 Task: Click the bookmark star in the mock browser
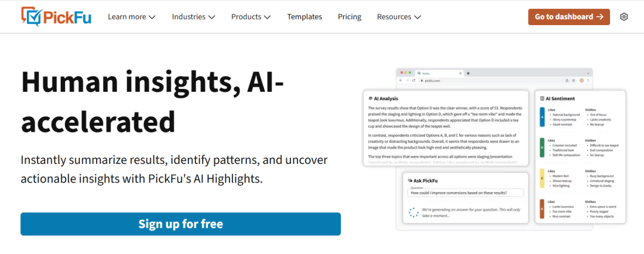(574, 80)
